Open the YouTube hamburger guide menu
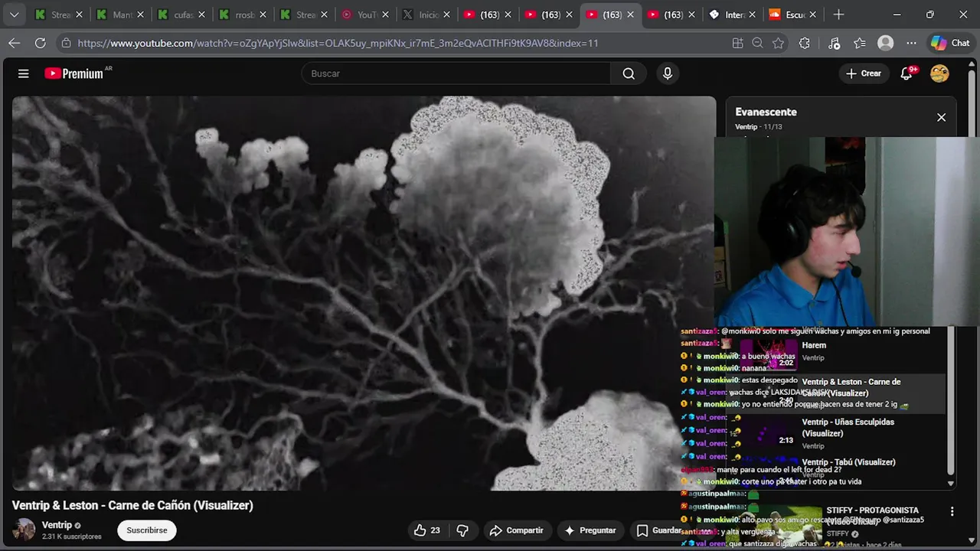980x551 pixels. pyautogui.click(x=24, y=73)
